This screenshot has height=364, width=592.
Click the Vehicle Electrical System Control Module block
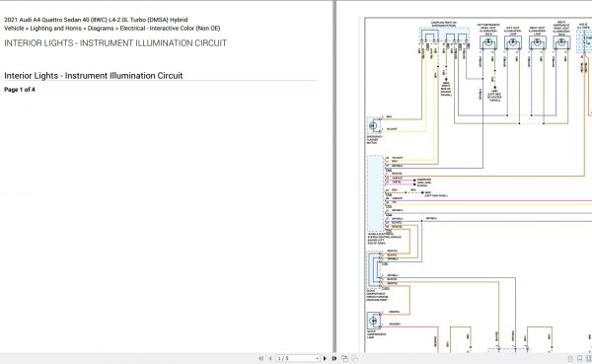[376, 193]
